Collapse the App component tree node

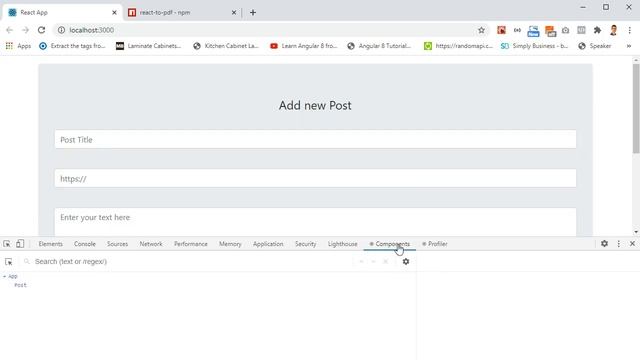point(4,276)
